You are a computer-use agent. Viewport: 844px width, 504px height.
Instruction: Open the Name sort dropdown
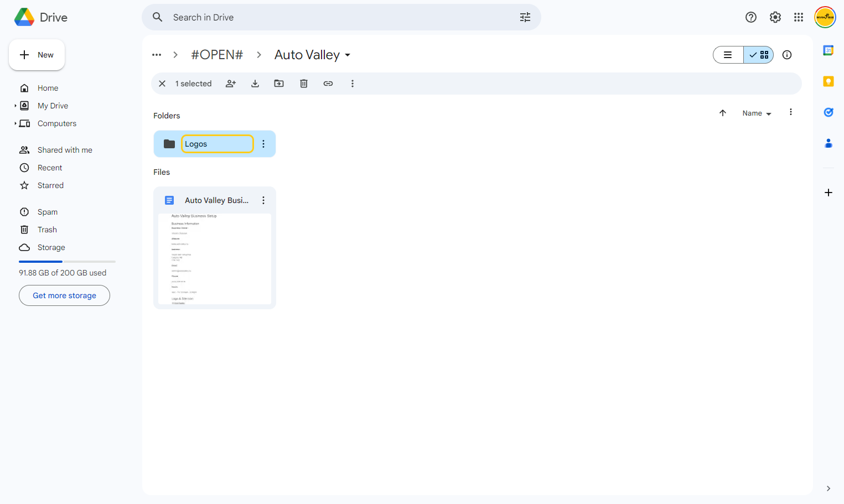(x=757, y=113)
